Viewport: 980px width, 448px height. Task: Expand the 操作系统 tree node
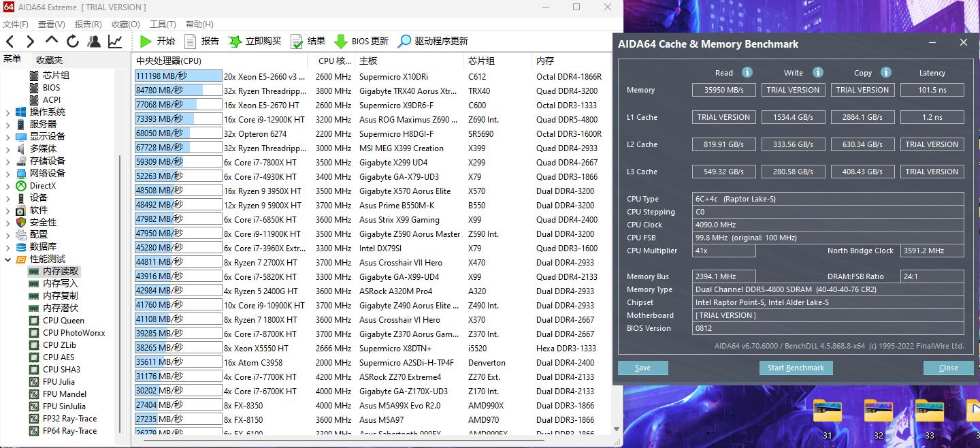pyautogui.click(x=7, y=112)
